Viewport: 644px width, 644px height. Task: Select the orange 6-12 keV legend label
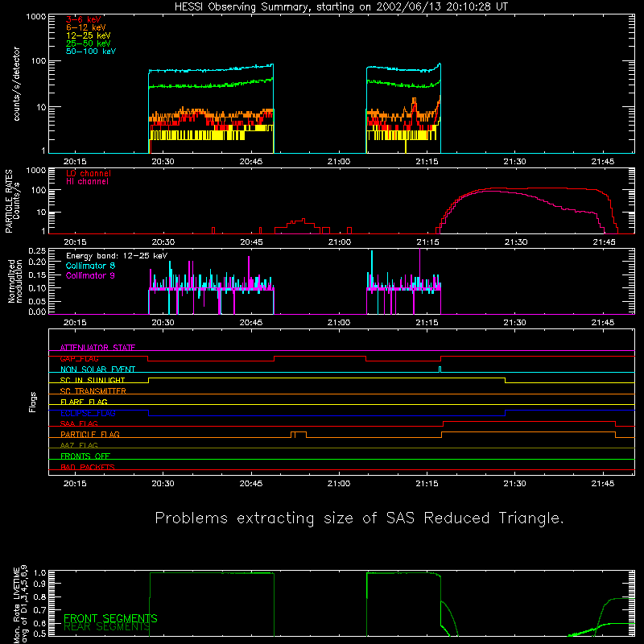coord(86,27)
